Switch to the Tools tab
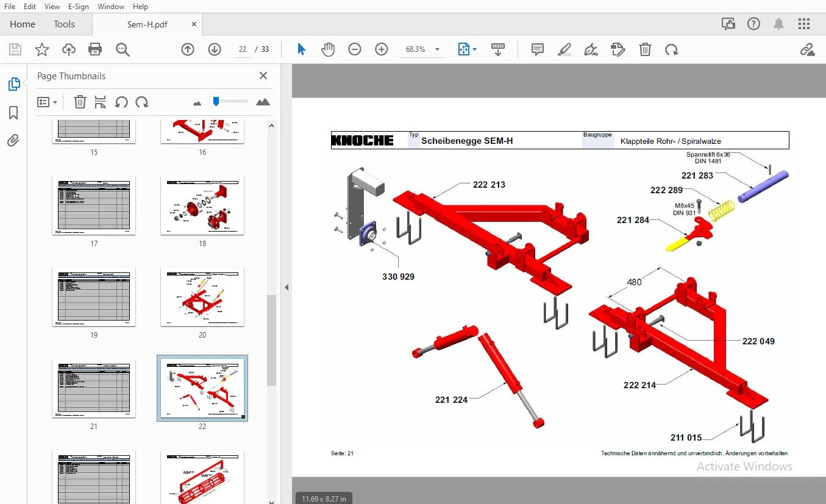 tap(64, 24)
